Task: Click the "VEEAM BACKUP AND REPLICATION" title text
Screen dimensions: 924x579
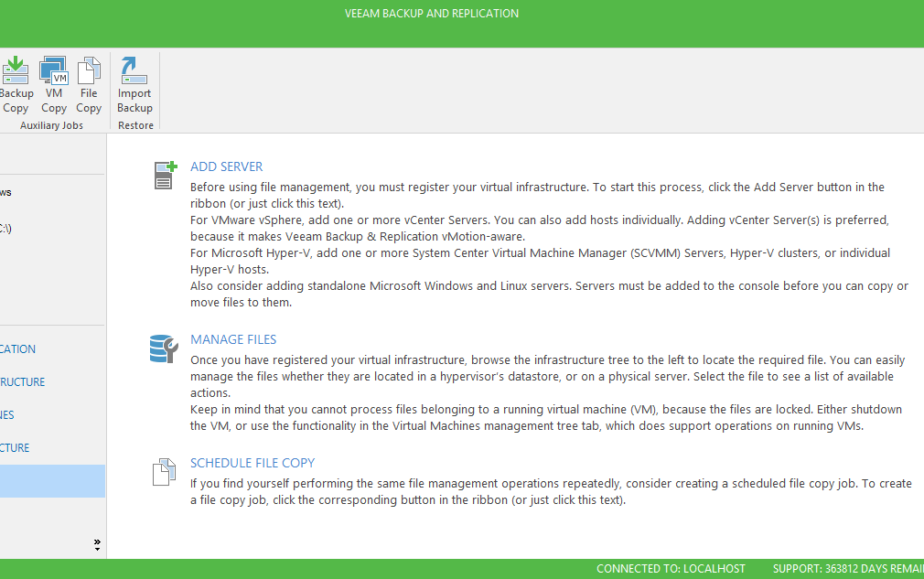Action: (x=432, y=14)
